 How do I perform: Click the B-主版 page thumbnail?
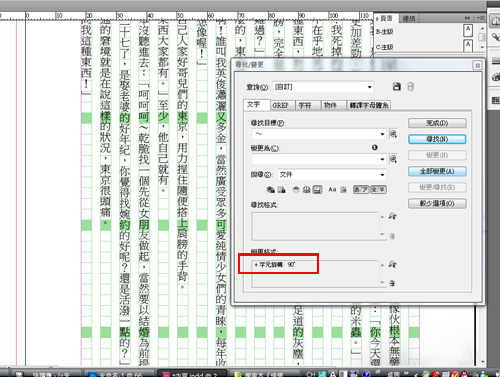(x=468, y=31)
